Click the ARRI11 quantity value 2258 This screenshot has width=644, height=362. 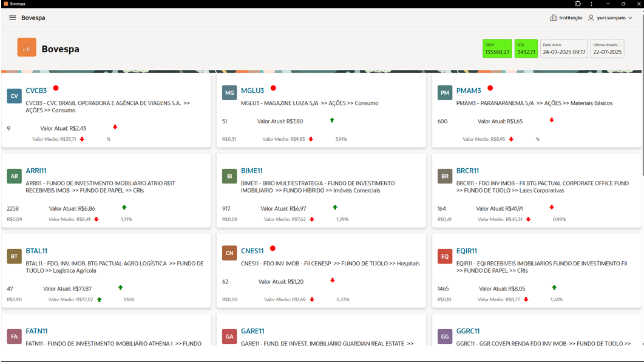coord(13,209)
